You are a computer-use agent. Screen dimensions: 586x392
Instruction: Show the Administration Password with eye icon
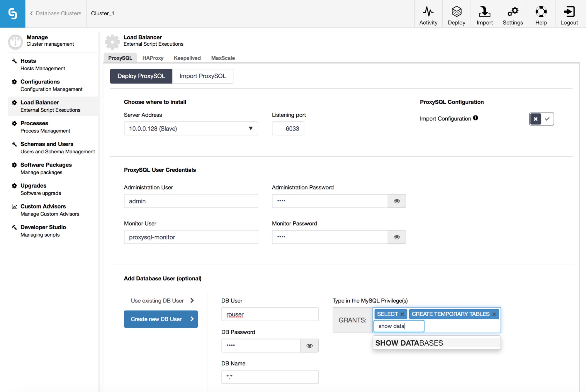coord(397,201)
